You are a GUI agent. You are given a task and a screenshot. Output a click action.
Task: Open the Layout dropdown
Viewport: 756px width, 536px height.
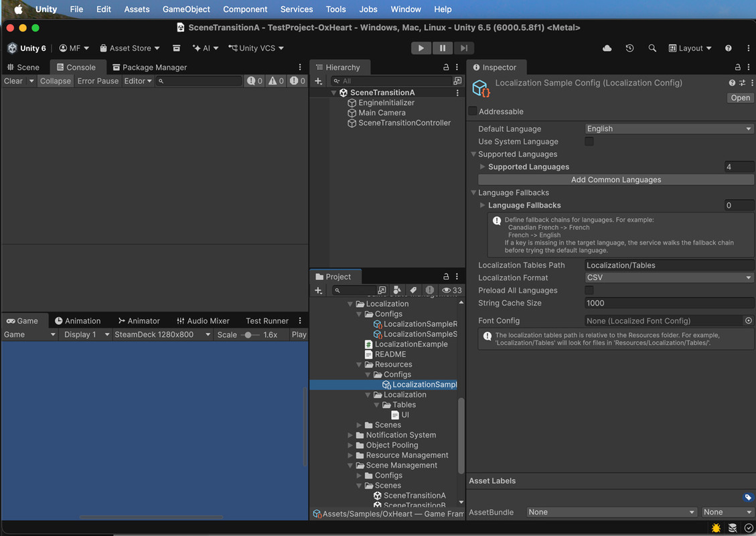pos(690,48)
